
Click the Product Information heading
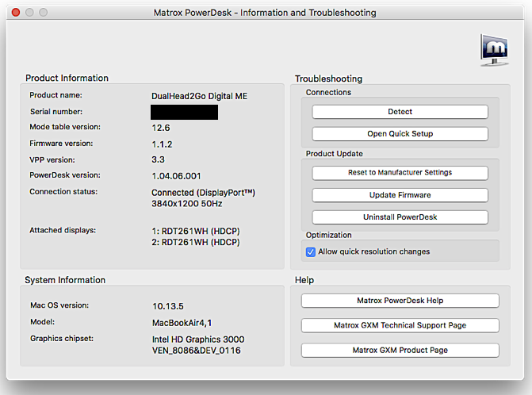tap(67, 78)
